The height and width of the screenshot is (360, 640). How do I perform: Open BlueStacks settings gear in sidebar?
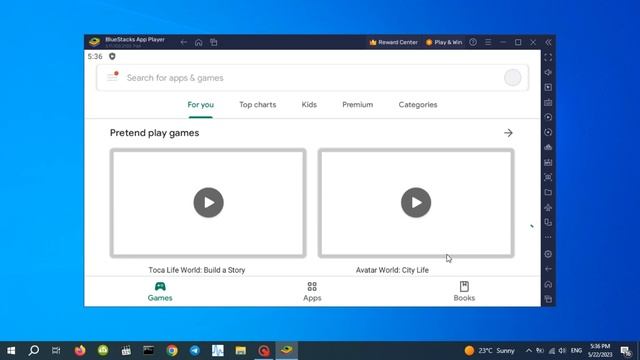pyautogui.click(x=548, y=254)
